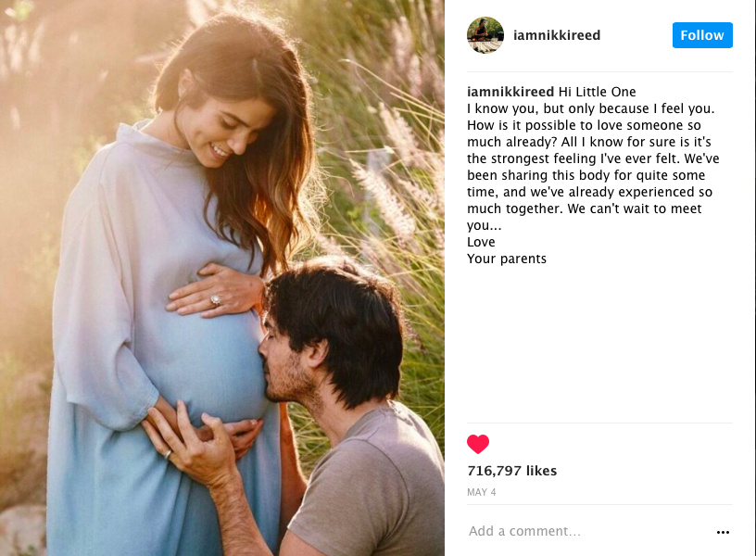Open the iamnikkireed profile avatar
This screenshot has width=756, height=556.
[485, 35]
